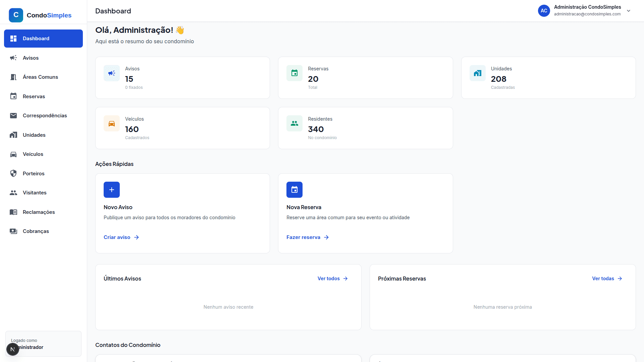Open the Nova Reserva calendar icon
Image resolution: width=644 pixels, height=362 pixels.
[294, 190]
